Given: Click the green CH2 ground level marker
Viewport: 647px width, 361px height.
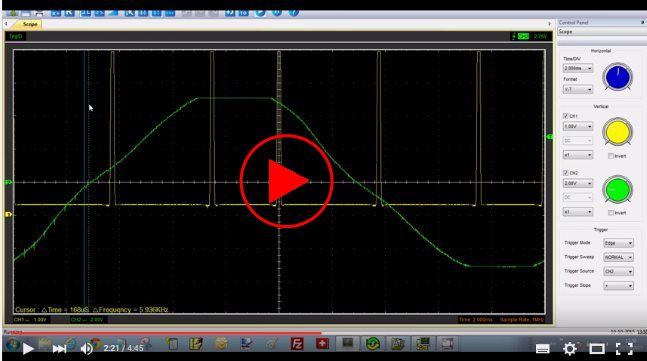Looking at the screenshot, I should pyautogui.click(x=8, y=182).
